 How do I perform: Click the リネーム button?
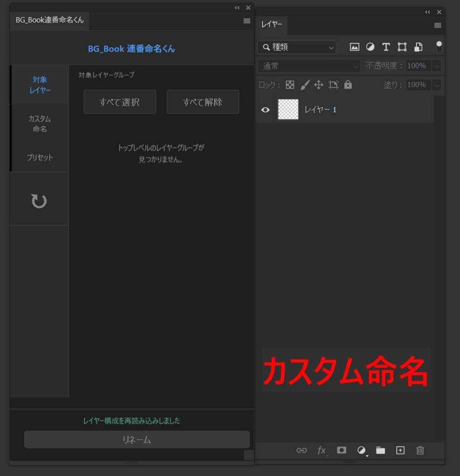tap(137, 440)
